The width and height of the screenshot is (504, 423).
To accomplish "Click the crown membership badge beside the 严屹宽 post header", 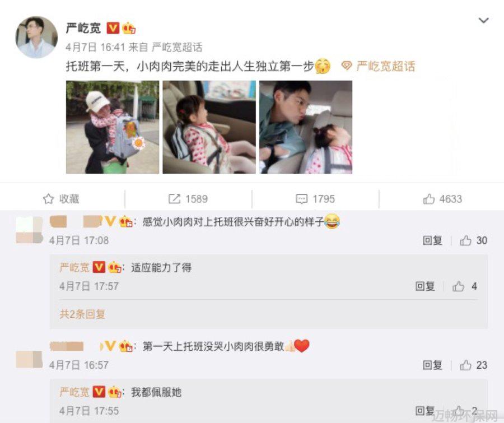I will [x=129, y=29].
